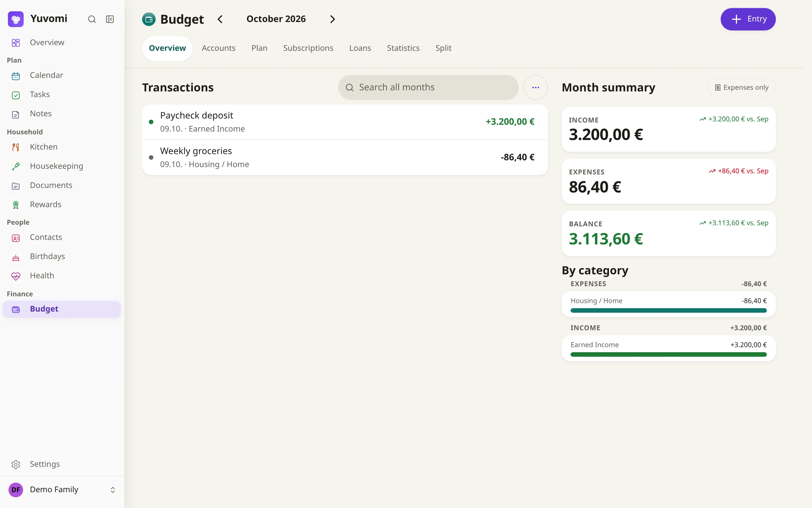Viewport: 812px width, 508px height.
Task: Toggle the Expenses only filter
Action: click(741, 87)
